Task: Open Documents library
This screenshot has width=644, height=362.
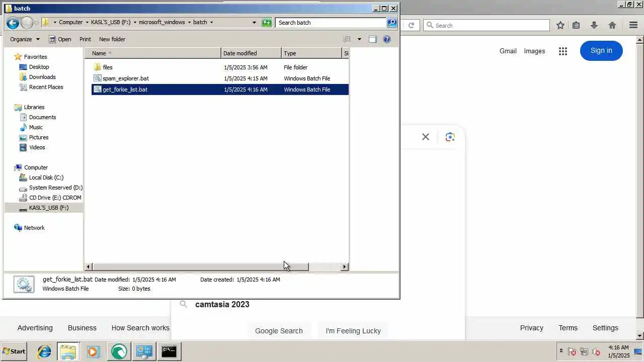Action: click(42, 117)
